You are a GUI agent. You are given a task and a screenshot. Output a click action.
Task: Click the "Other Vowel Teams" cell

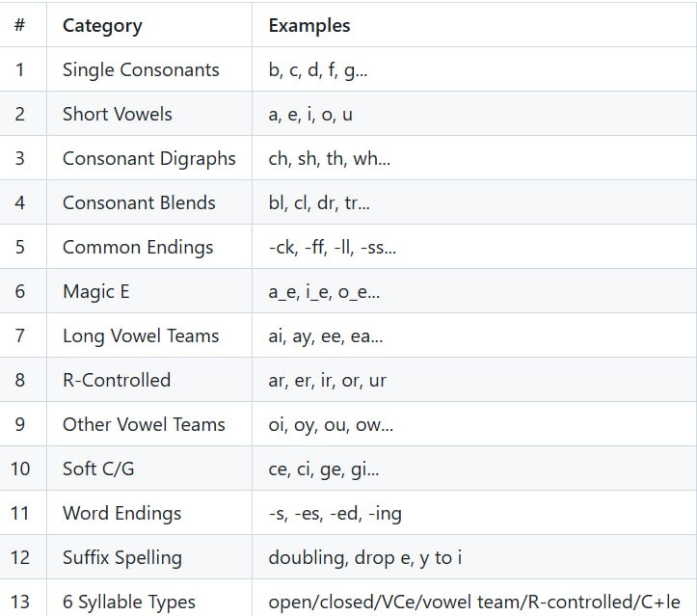coord(144,425)
